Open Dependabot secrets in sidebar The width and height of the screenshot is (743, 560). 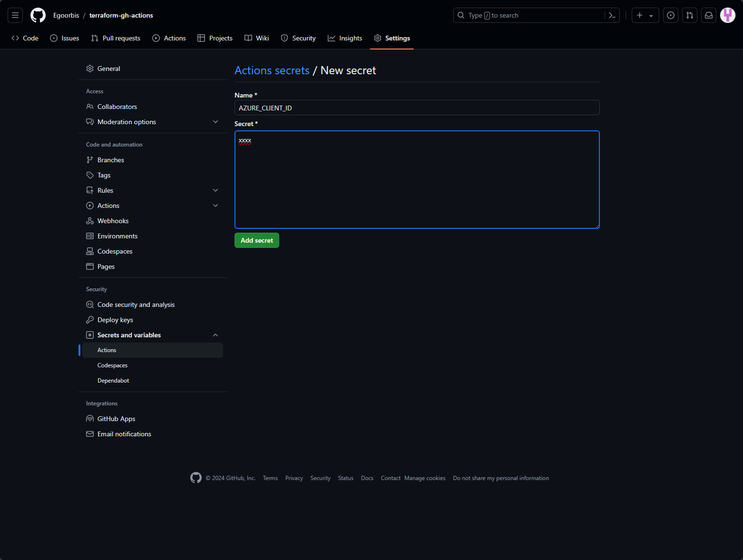pyautogui.click(x=113, y=381)
